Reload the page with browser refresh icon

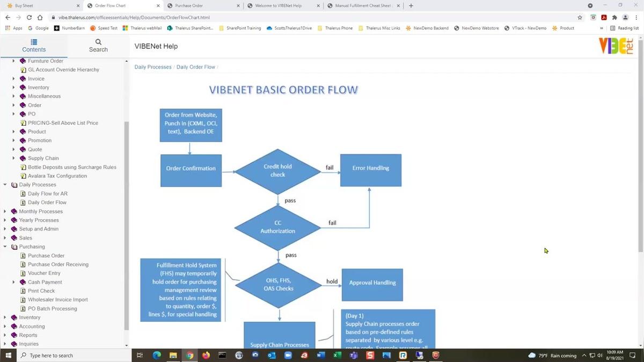click(x=29, y=17)
